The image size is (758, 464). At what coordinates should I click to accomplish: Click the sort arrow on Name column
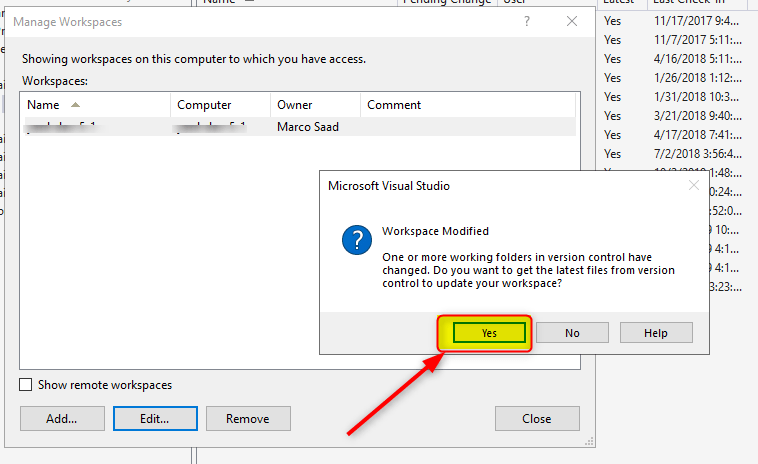pyautogui.click(x=76, y=104)
